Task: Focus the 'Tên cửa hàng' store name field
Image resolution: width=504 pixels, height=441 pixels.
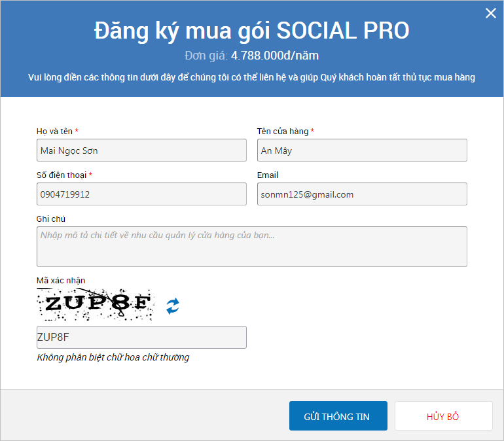Action: pos(362,150)
